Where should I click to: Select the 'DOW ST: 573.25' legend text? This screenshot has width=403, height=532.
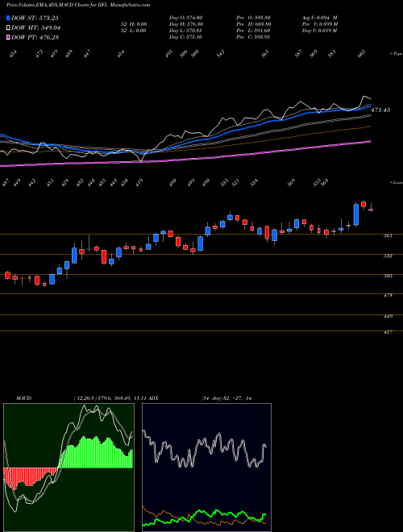click(35, 18)
